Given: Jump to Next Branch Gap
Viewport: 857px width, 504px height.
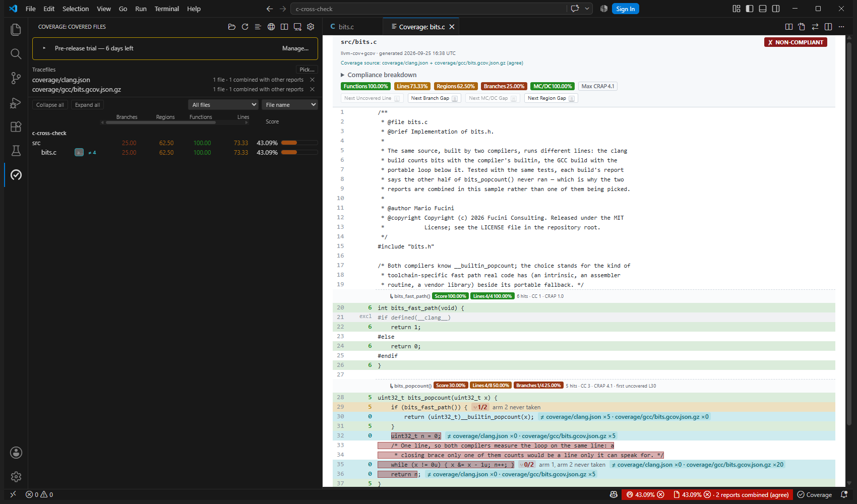Looking at the screenshot, I should coord(434,98).
